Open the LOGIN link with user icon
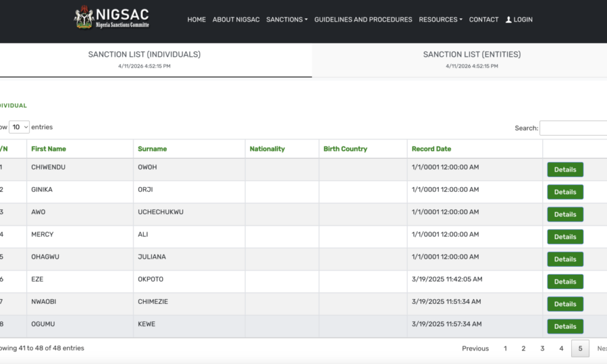 pyautogui.click(x=519, y=19)
